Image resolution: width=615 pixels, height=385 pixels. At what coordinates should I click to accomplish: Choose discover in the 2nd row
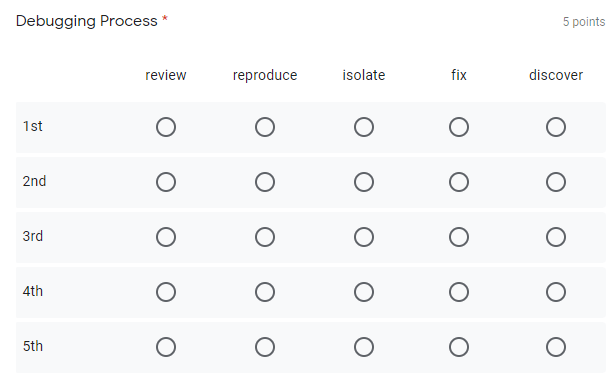(x=556, y=182)
